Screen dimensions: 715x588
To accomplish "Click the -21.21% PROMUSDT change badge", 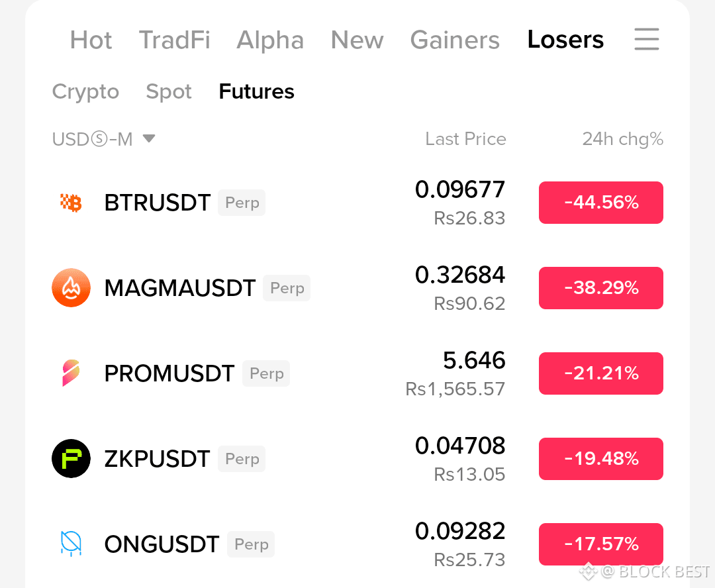I will click(x=601, y=373).
